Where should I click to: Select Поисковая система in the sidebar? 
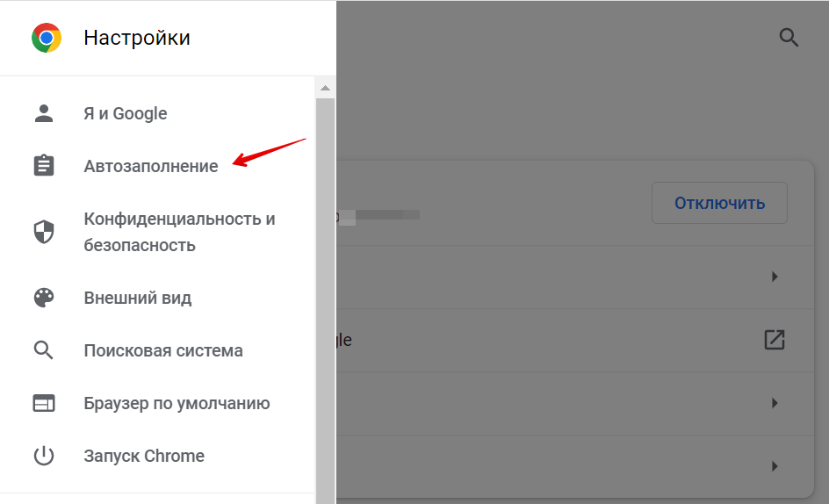tap(163, 350)
